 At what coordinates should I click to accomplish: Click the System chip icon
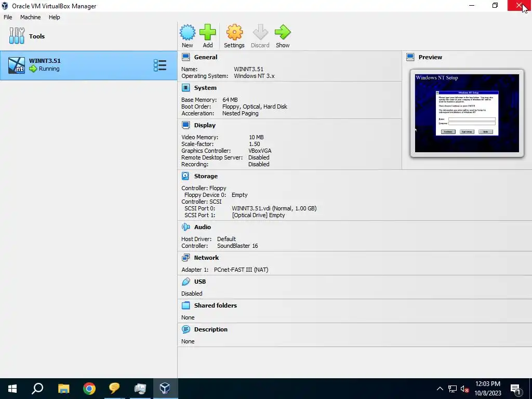pos(186,88)
